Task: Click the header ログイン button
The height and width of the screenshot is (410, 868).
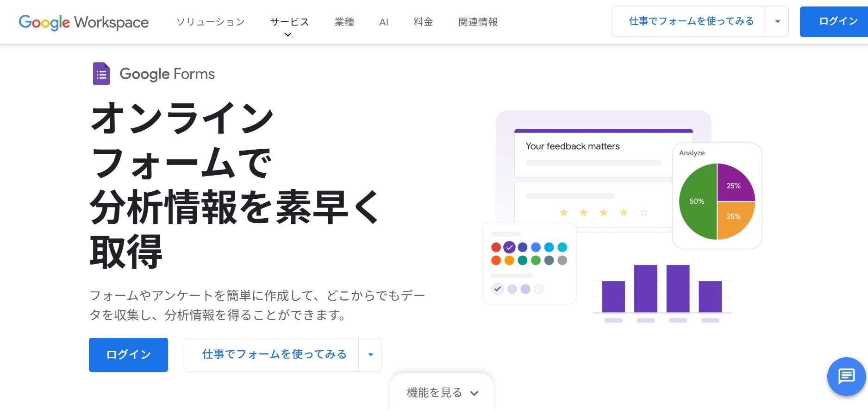Action: [x=834, y=22]
